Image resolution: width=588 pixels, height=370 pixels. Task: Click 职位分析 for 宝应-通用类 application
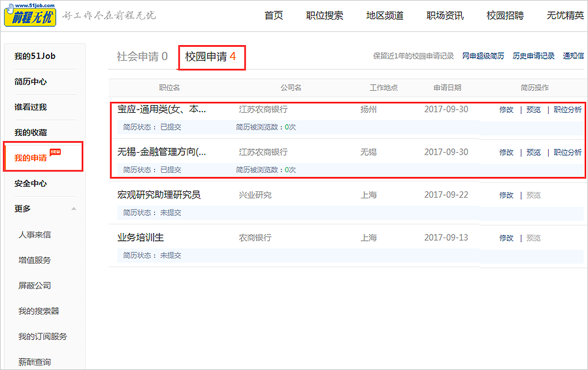[568, 110]
